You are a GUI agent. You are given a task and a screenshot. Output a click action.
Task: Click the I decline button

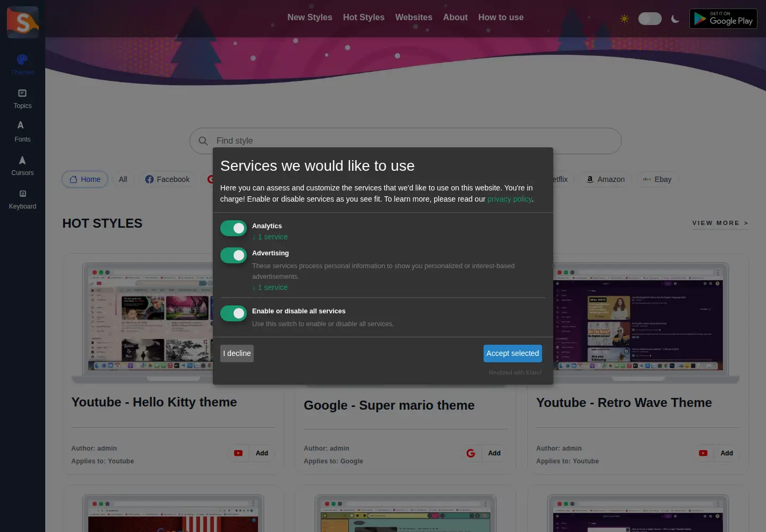(x=237, y=353)
